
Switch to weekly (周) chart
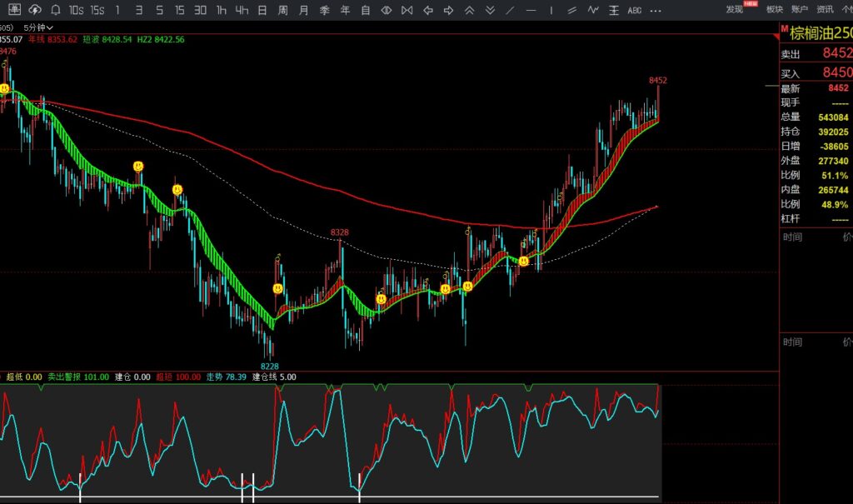pos(283,10)
